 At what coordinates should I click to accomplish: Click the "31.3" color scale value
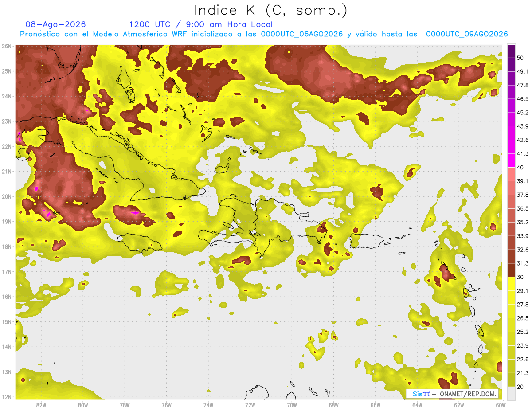522,263
